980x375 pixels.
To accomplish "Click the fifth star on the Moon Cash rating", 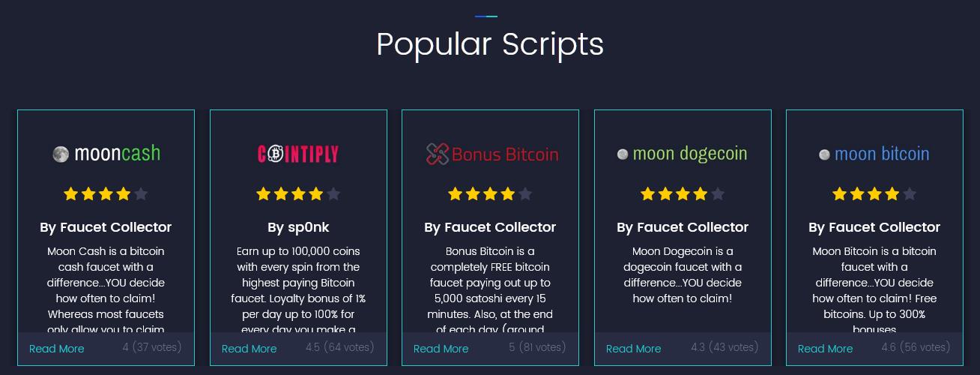I will coord(141,194).
